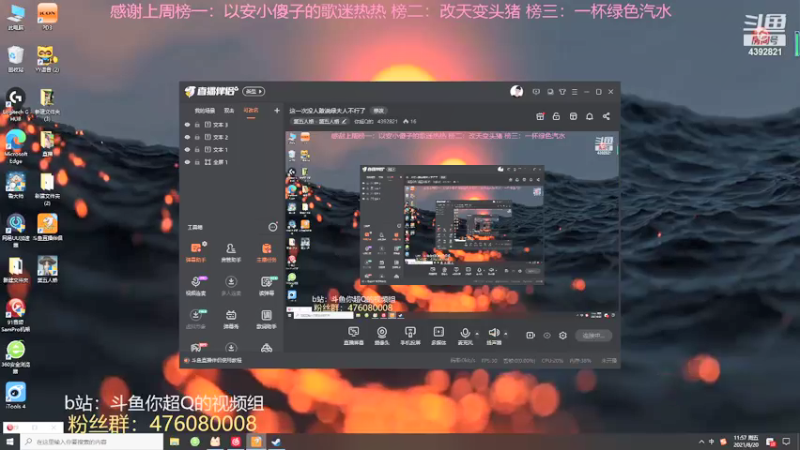Open the mode switch pill beside the logo
Screen dimensions: 800x450
tap(254, 91)
